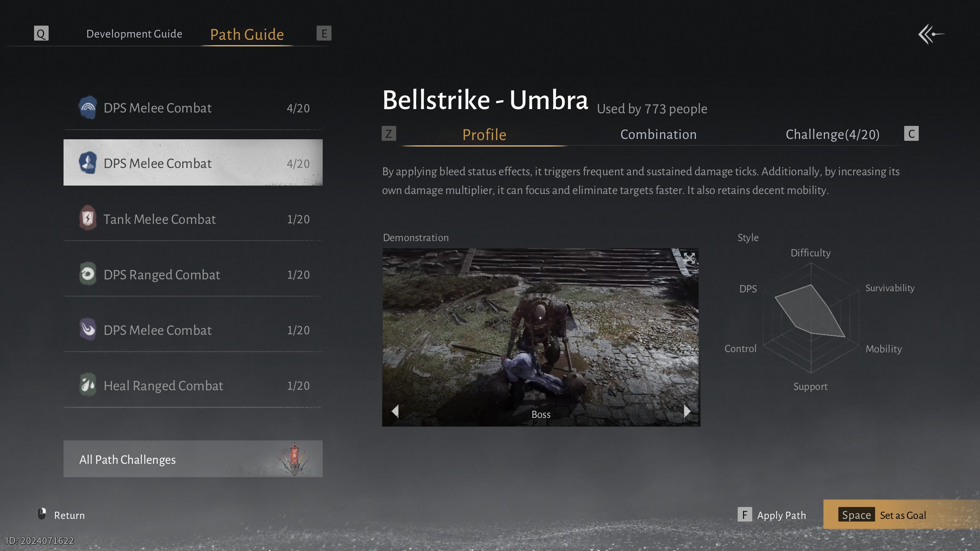980x551 pixels.
Task: Select the Profile tab
Action: point(484,135)
